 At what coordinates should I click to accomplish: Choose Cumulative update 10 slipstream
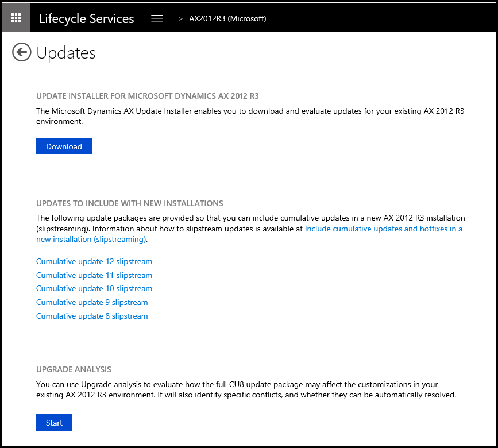(x=94, y=288)
